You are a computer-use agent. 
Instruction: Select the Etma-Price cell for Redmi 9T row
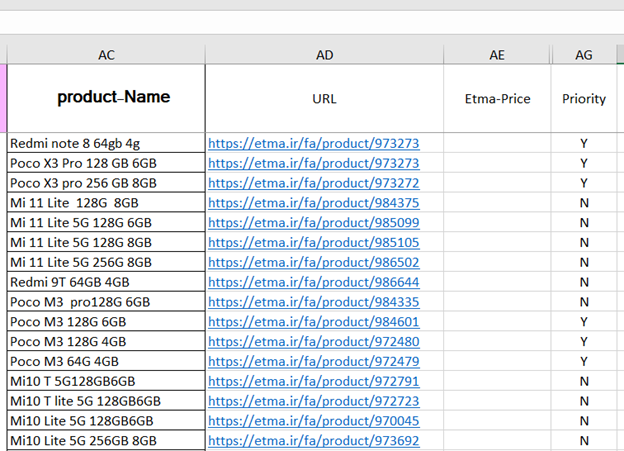click(497, 282)
